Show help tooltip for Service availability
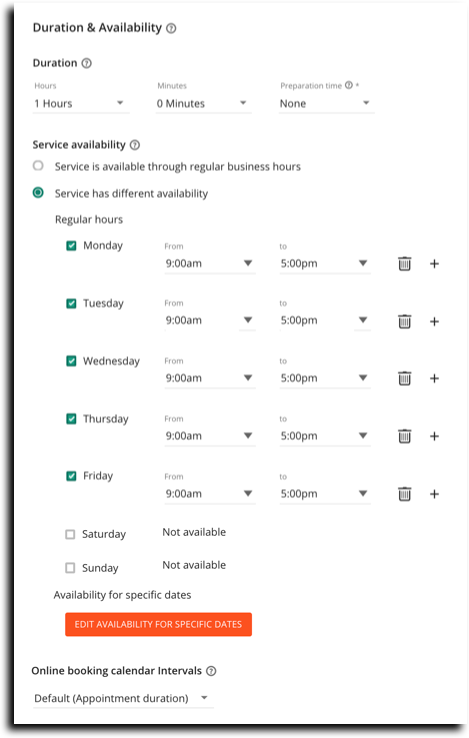 click(135, 145)
